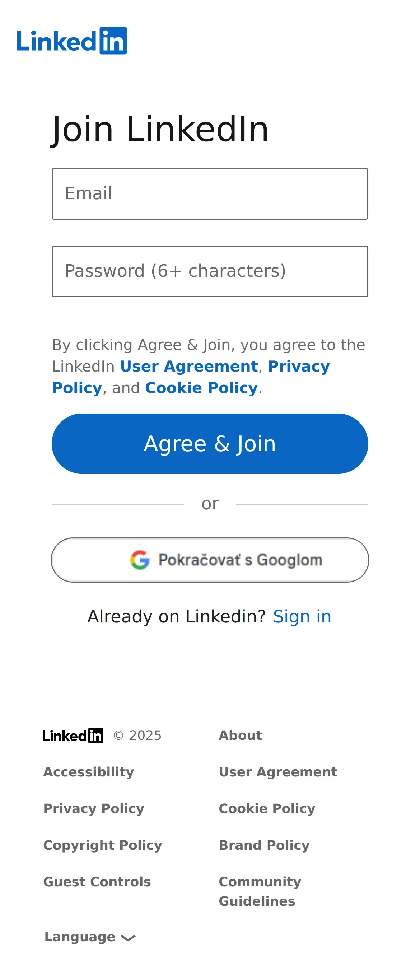This screenshot has height=980, width=420.
Task: Open the Sign in link
Action: pos(302,616)
